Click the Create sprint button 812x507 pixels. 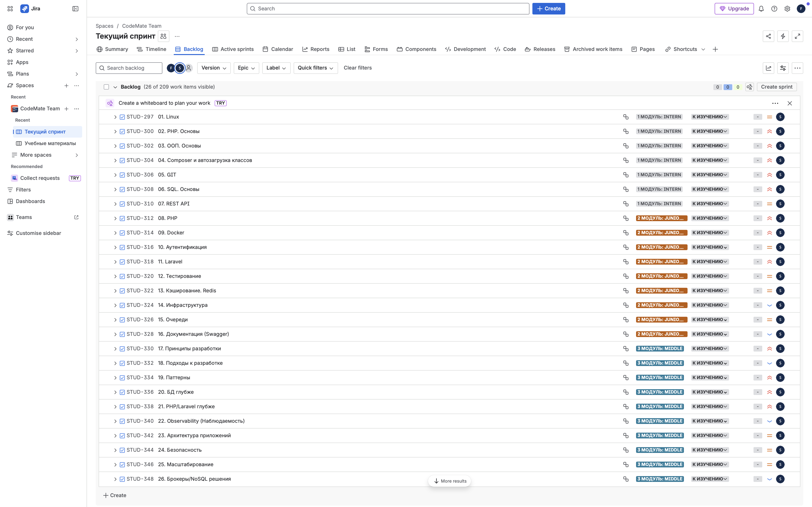[776, 87]
